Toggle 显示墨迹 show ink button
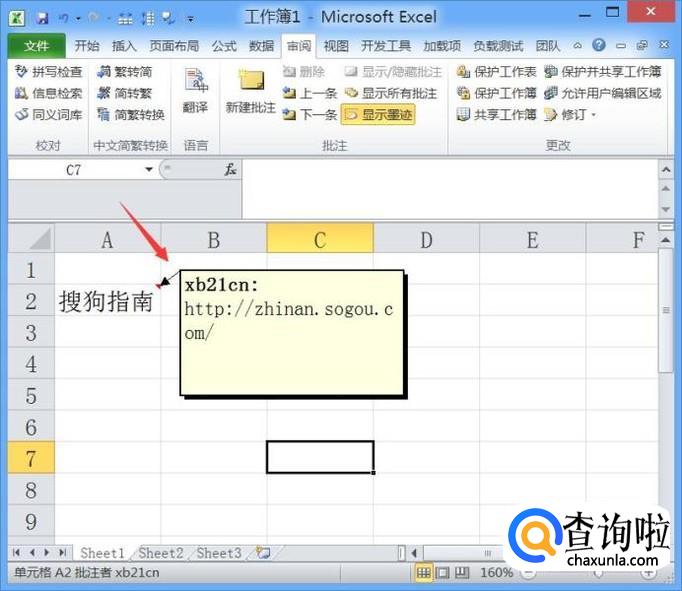 (x=378, y=115)
